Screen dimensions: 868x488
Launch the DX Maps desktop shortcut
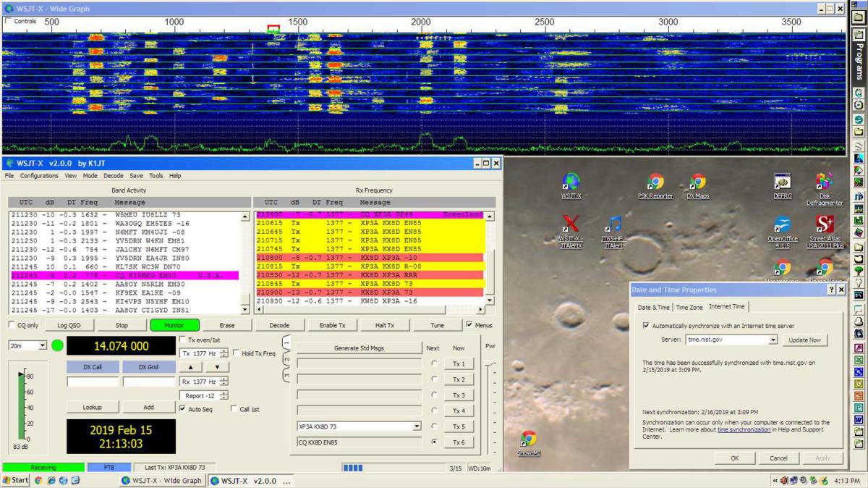point(697,182)
